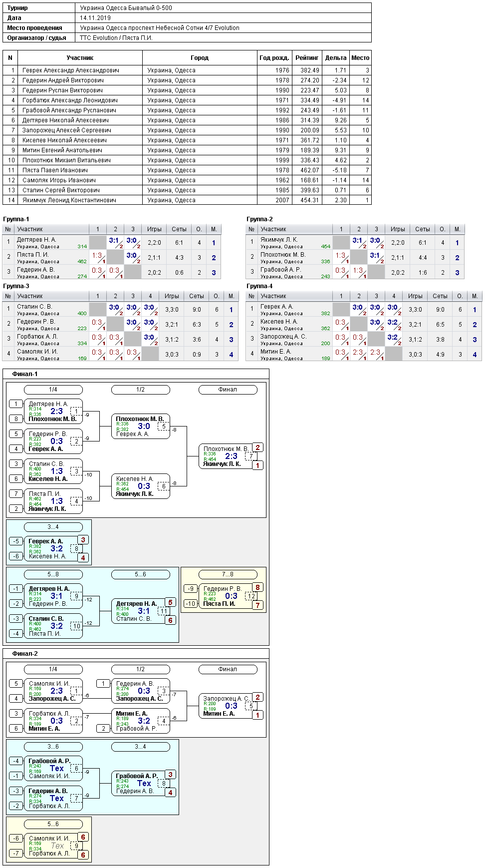Click the Дельта column header
Viewport: 487px width, 868px height.
336,58
